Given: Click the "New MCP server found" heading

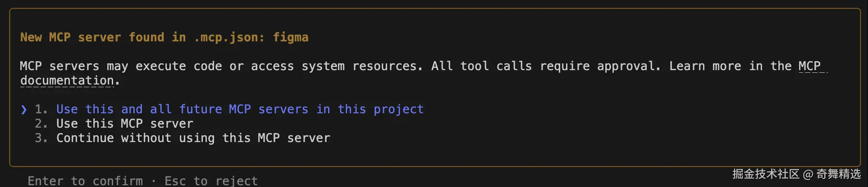Looking at the screenshot, I should pos(92,37).
